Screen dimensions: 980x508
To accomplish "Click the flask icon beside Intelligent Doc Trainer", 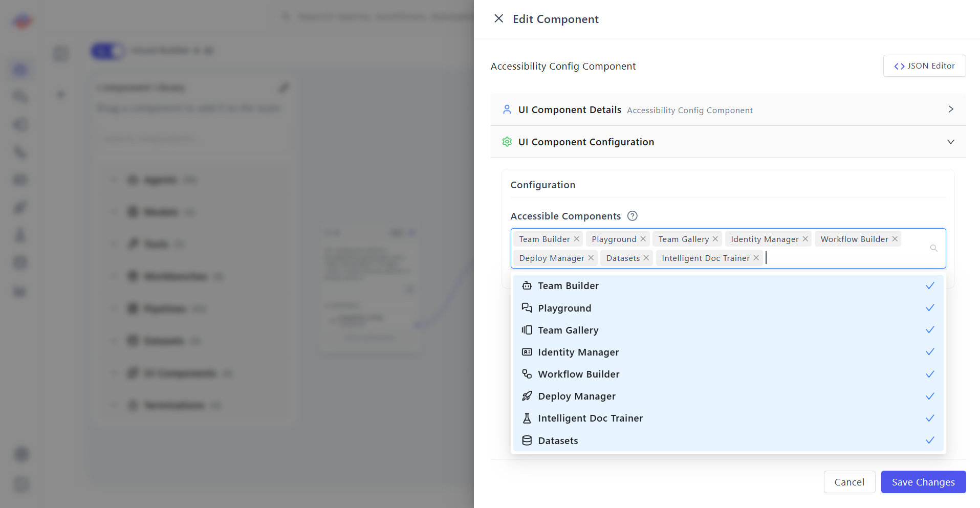I will coord(527,418).
